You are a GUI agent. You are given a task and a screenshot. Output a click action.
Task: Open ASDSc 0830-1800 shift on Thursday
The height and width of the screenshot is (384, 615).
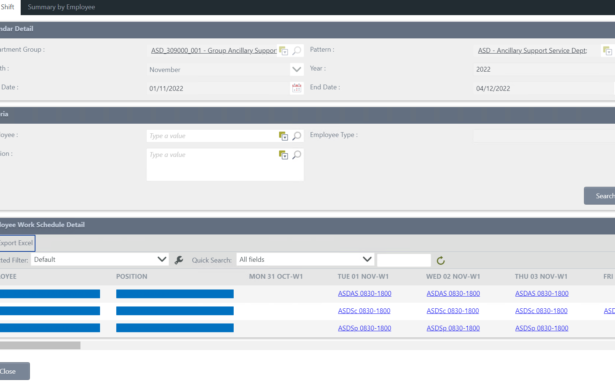(541, 311)
